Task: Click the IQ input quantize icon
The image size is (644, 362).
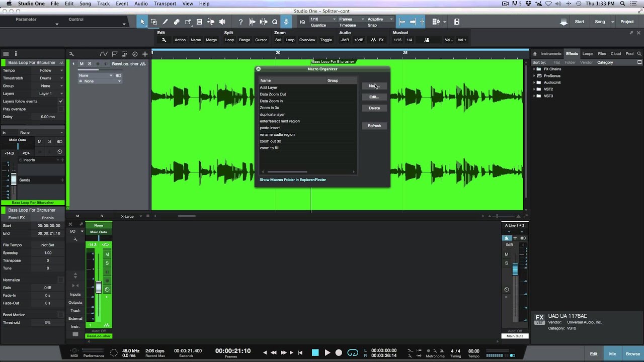Action: [302, 22]
